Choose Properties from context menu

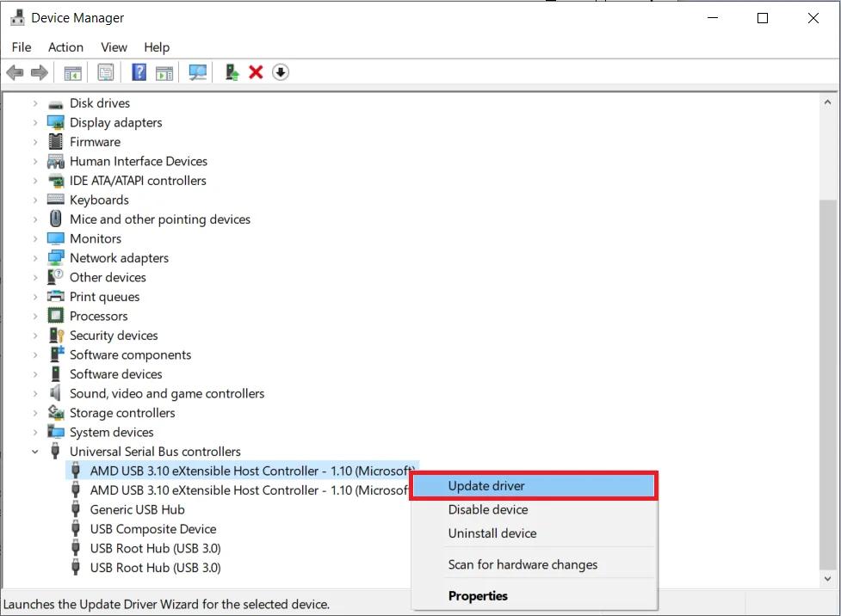click(534, 596)
